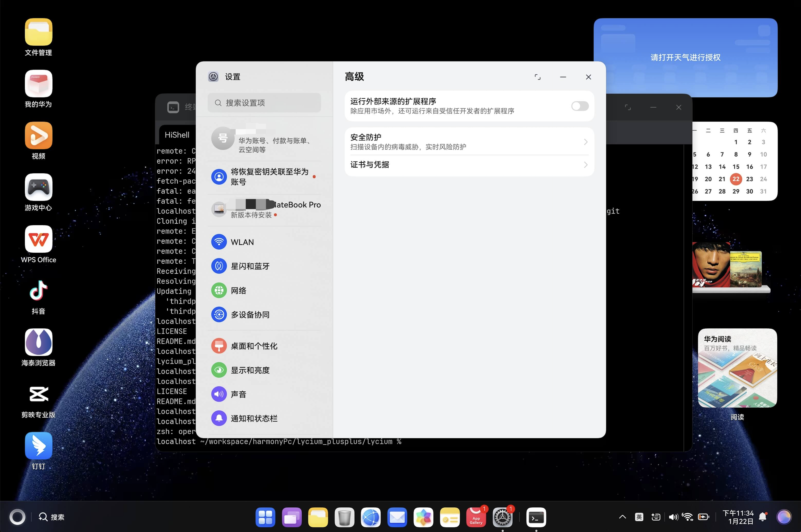The image size is (801, 532).
Task: Open 声音 settings section
Action: point(238,394)
